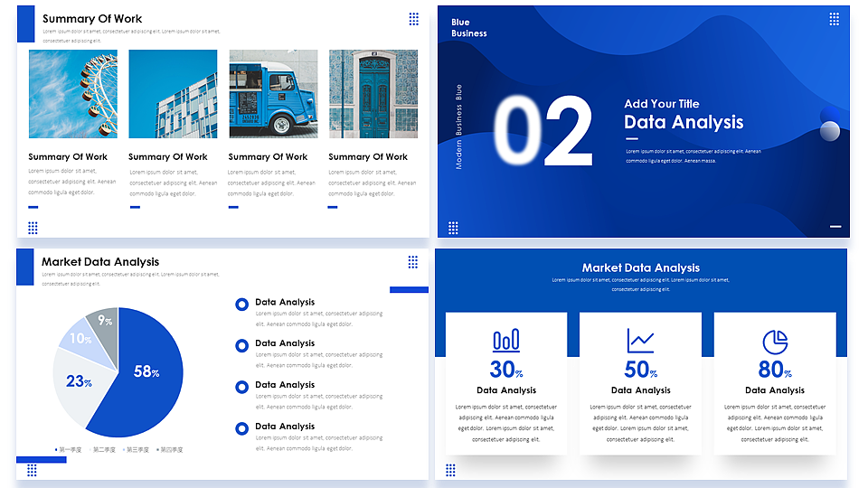Screen dimensions: 868x488
Task: Click the 'Blue Business' label
Action: [x=469, y=28]
